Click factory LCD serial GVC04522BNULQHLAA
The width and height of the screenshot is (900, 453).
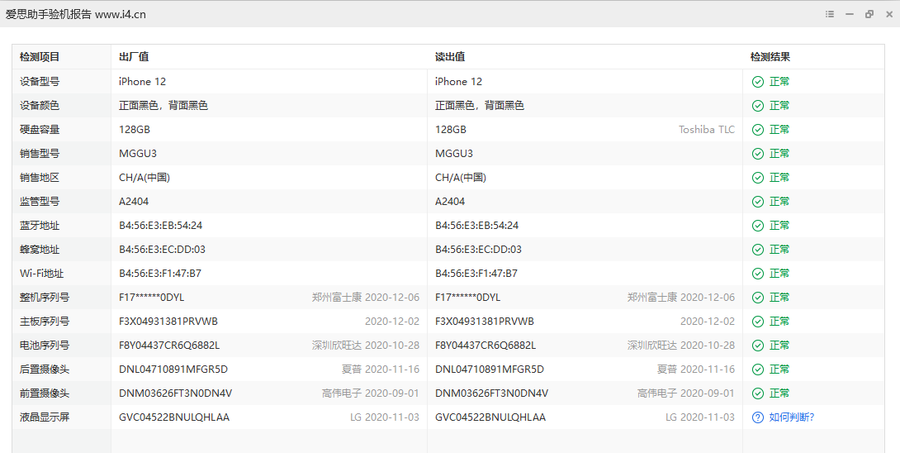click(174, 417)
